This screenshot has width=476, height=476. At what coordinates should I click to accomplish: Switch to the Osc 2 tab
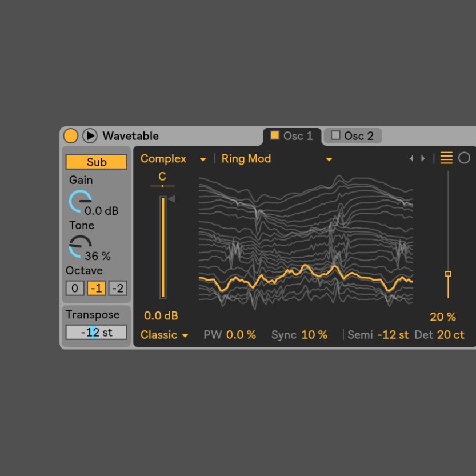pyautogui.click(x=353, y=136)
